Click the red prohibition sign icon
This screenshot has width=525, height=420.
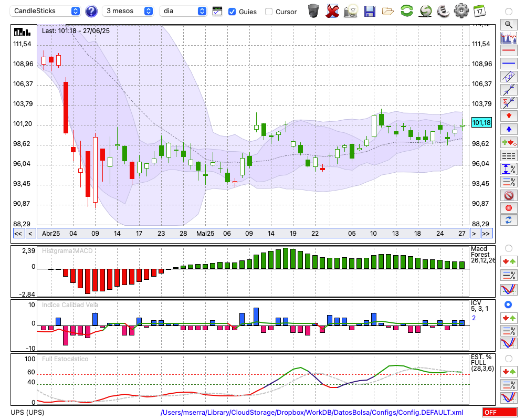(509, 195)
